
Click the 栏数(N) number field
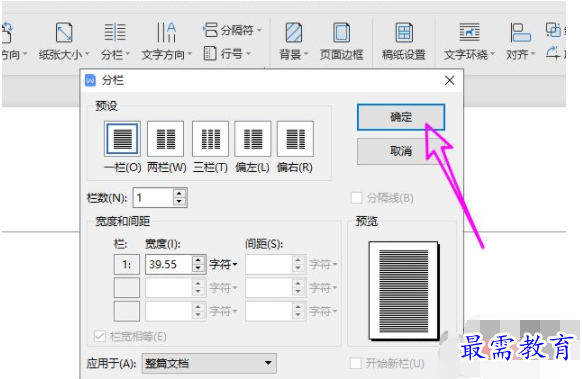click(x=153, y=197)
